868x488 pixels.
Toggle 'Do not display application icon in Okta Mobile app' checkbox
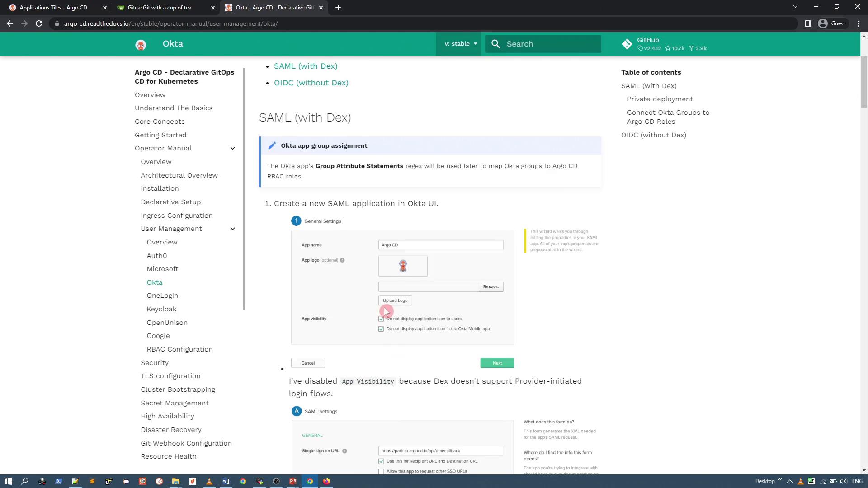pyautogui.click(x=381, y=329)
